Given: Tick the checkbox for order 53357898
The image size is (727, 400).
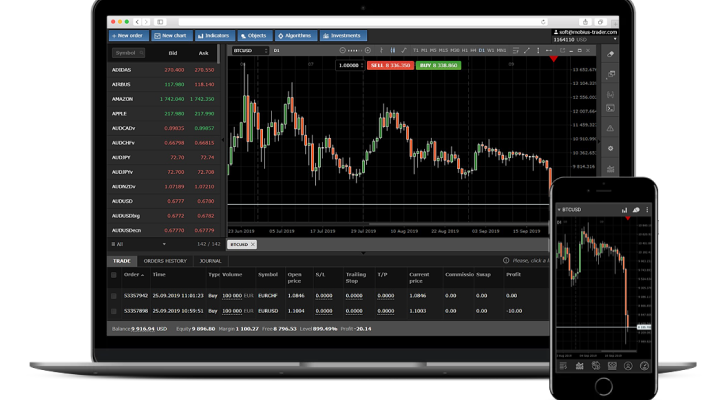Looking at the screenshot, I should (x=113, y=311).
